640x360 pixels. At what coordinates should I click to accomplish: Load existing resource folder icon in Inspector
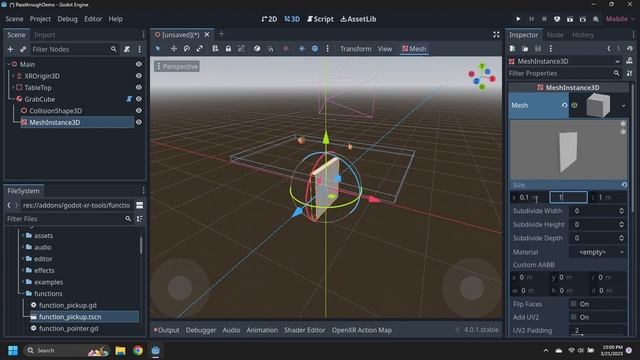(x=525, y=49)
